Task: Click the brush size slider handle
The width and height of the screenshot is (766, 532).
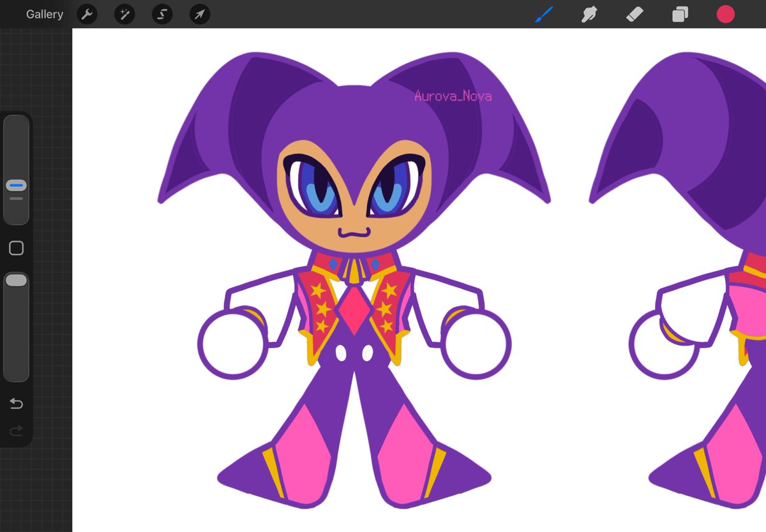Action: pos(17,186)
